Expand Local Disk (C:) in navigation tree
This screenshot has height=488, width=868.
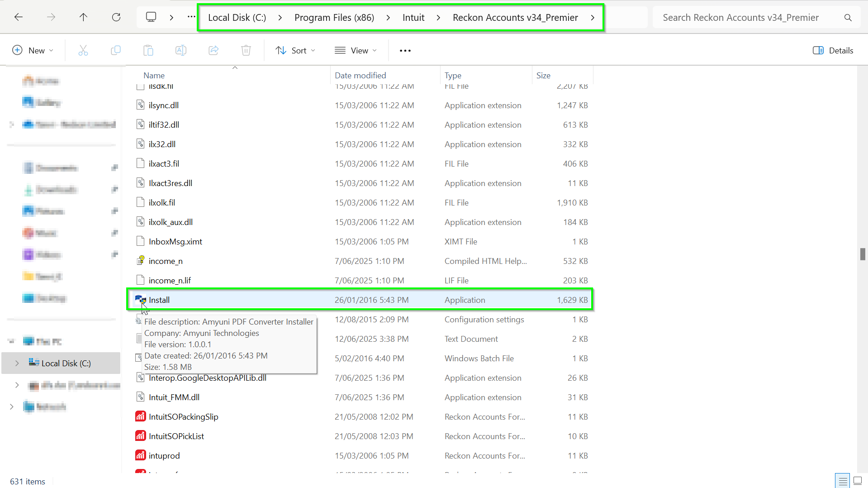(17, 363)
